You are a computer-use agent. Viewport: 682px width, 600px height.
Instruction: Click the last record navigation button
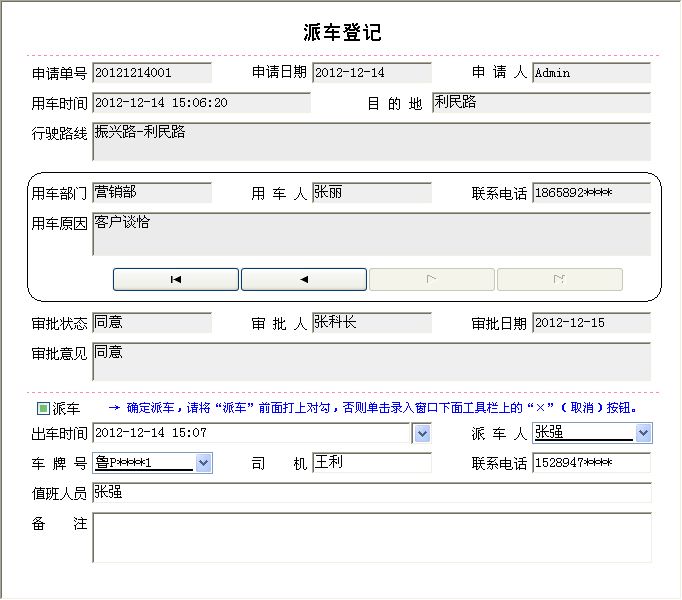(x=560, y=279)
